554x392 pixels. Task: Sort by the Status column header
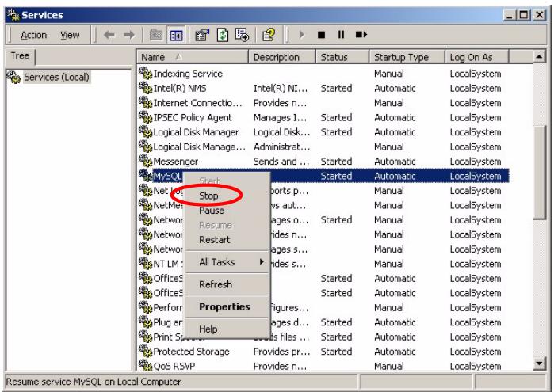point(342,57)
